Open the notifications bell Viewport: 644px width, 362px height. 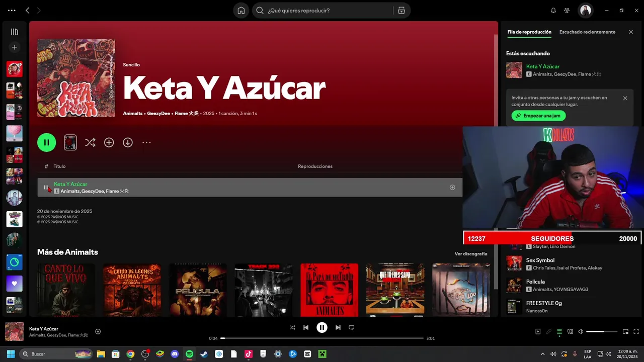tap(553, 11)
